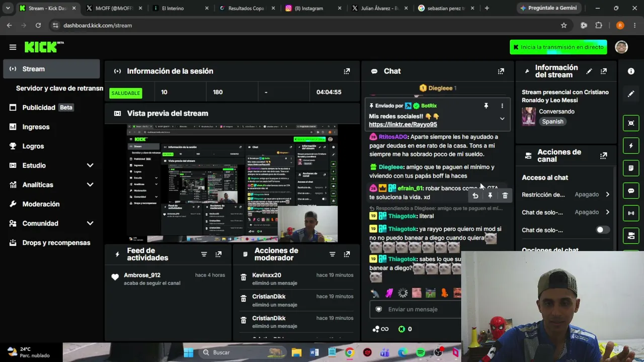
Task: Bookmark this page with star icon
Action: 564,25
